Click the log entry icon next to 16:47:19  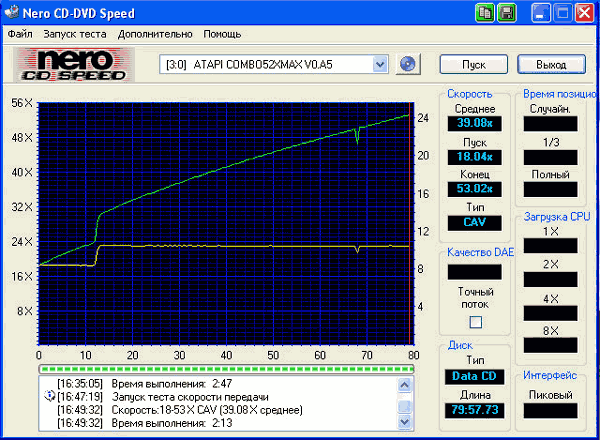tap(50, 396)
